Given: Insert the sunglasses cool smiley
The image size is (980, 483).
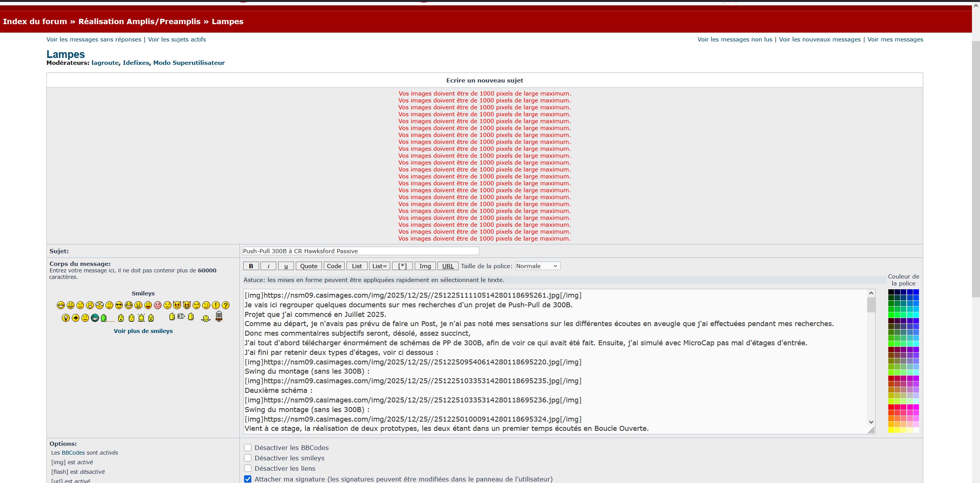Looking at the screenshot, I should 119,305.
